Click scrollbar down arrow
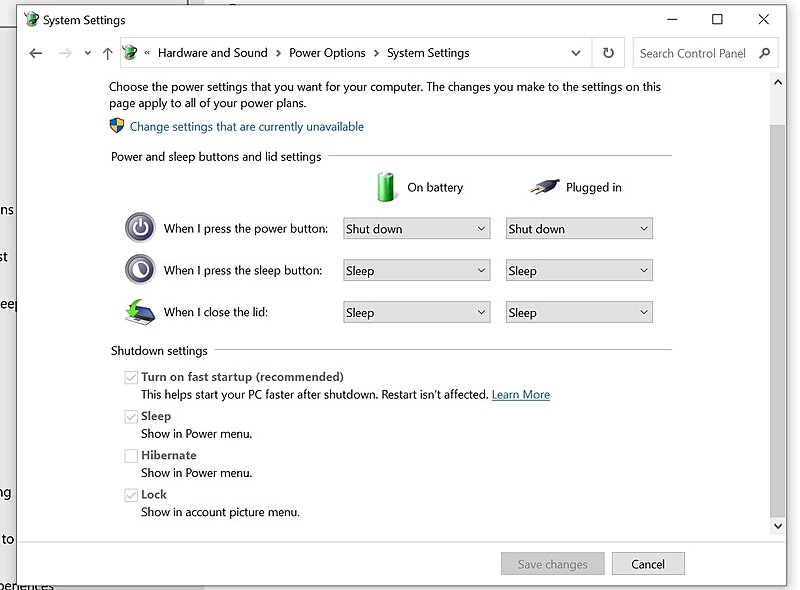The image size is (800, 590). 778,526
